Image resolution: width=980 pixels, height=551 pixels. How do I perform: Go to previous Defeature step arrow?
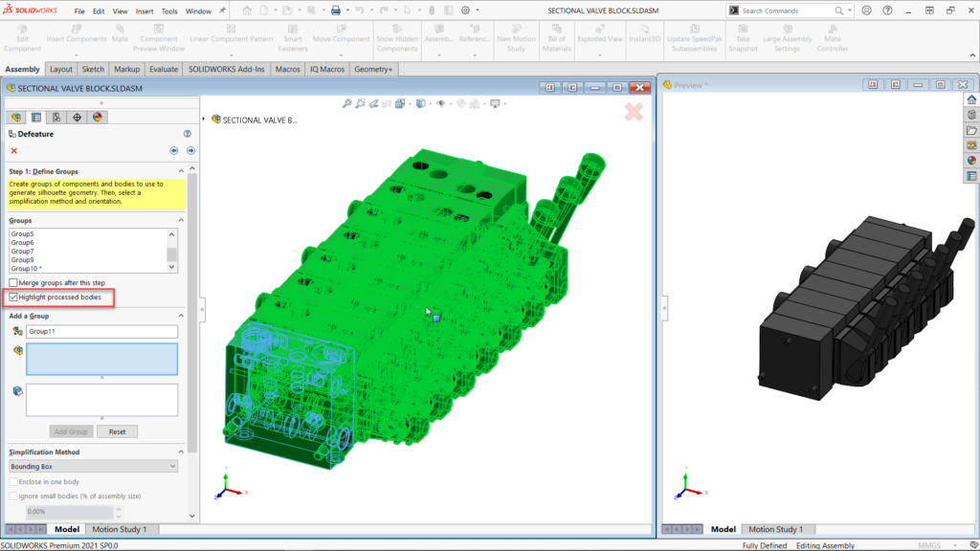click(x=174, y=150)
